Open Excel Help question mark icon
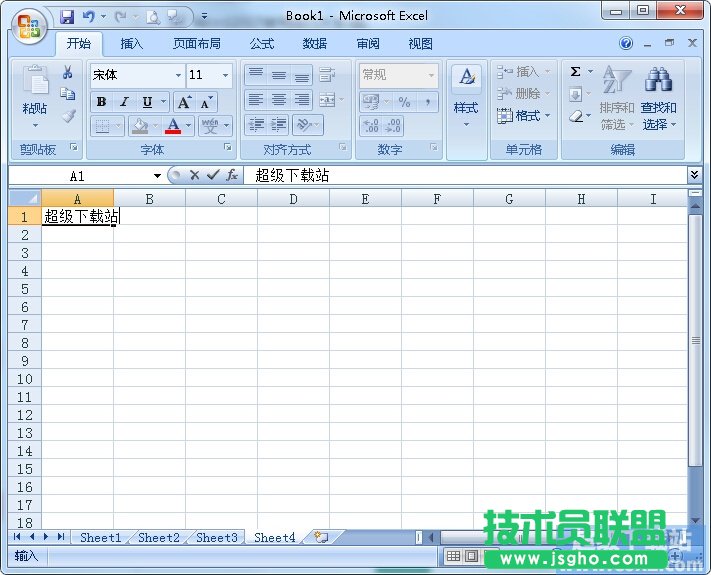 coord(626,44)
